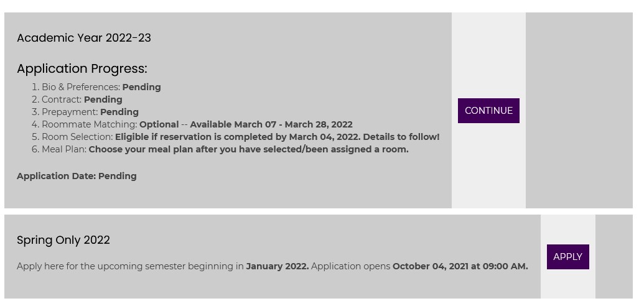The width and height of the screenshot is (644, 306).
Task: Click the Meal Plan step label
Action: coord(64,149)
